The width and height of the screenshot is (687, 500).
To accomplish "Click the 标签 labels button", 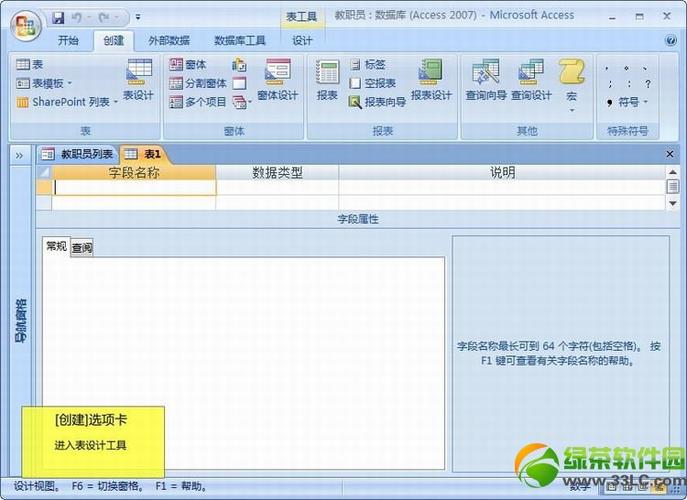I will (x=368, y=65).
